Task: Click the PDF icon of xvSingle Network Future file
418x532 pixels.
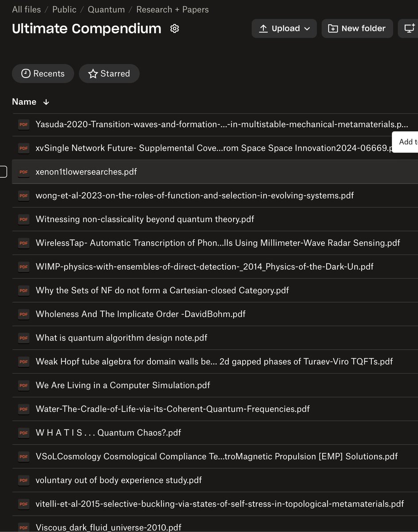Action: click(x=23, y=148)
